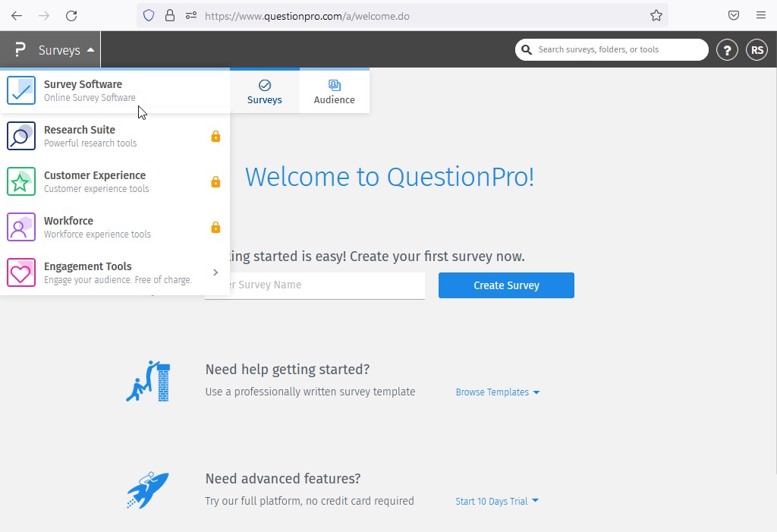Reload the page
777x532 pixels.
pyautogui.click(x=71, y=16)
